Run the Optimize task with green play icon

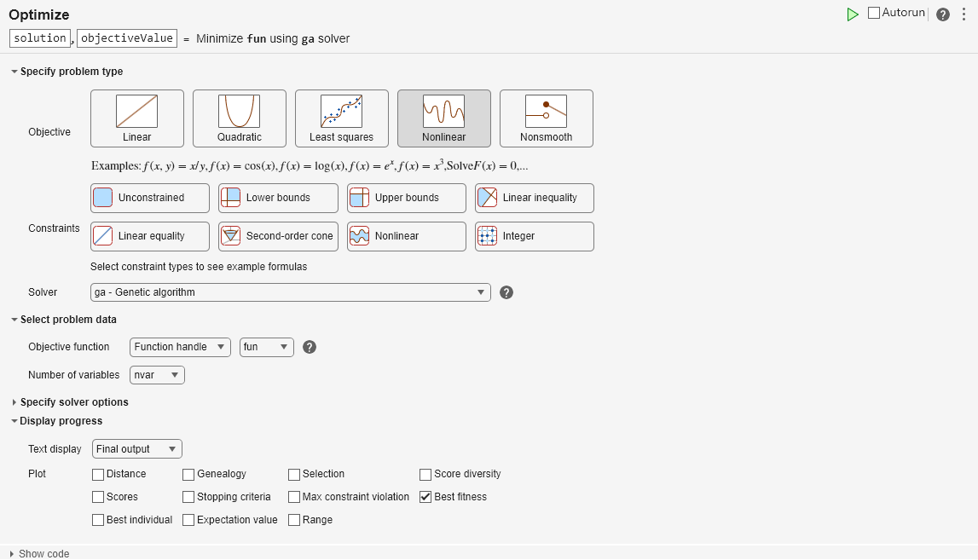[853, 14]
